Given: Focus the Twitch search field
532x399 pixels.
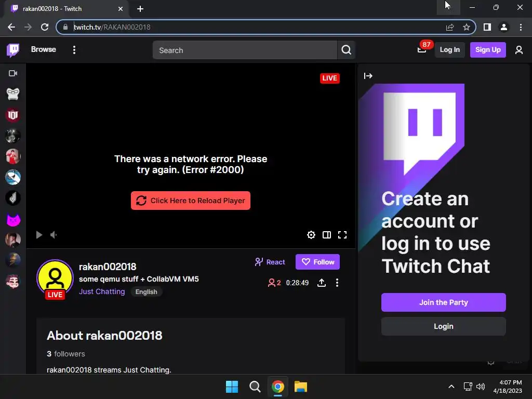Looking at the screenshot, I should click(245, 50).
